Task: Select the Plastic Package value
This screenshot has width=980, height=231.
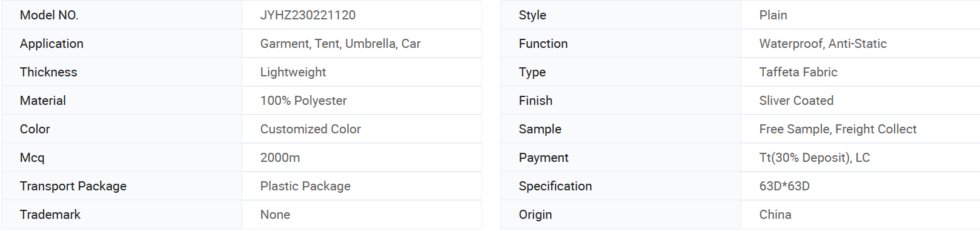Action: (305, 186)
